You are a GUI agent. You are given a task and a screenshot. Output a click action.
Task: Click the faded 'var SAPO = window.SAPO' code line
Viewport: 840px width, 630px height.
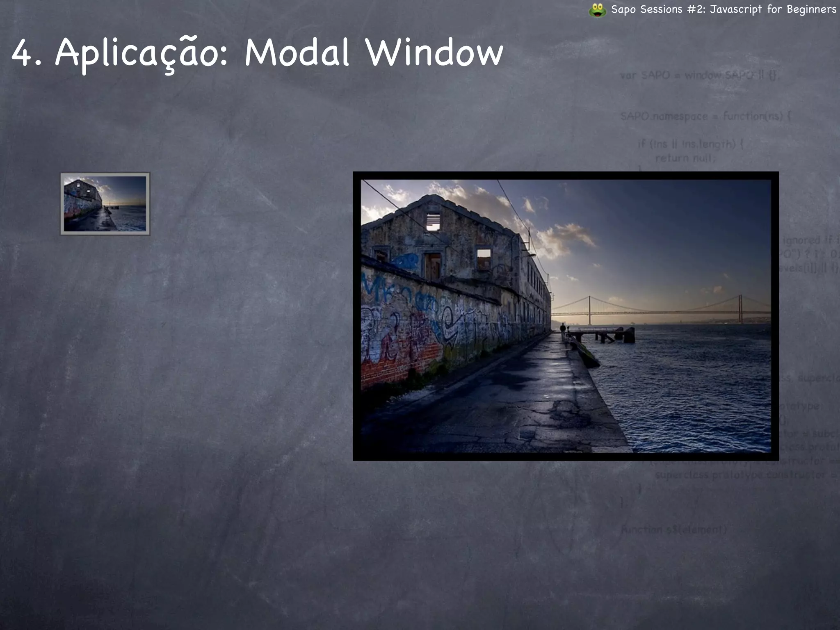(x=700, y=75)
